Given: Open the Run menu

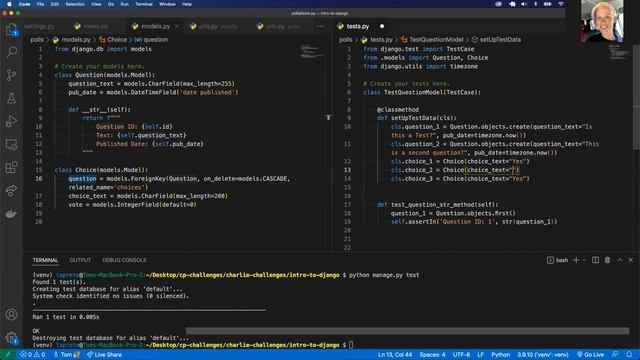Looking at the screenshot, I should coord(124,4).
